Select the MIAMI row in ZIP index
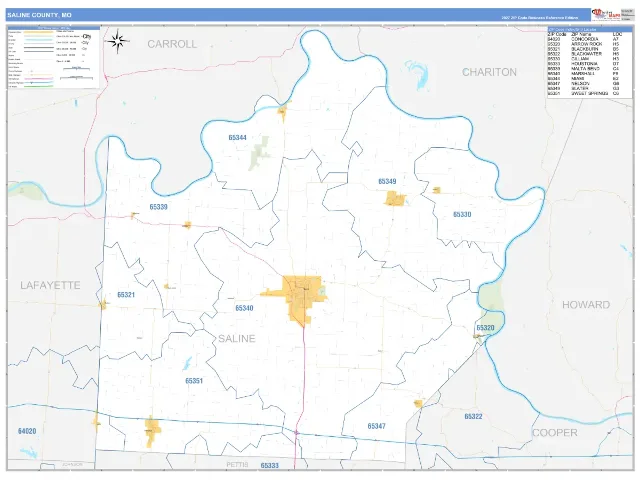This screenshot has width=640, height=480. click(x=584, y=78)
